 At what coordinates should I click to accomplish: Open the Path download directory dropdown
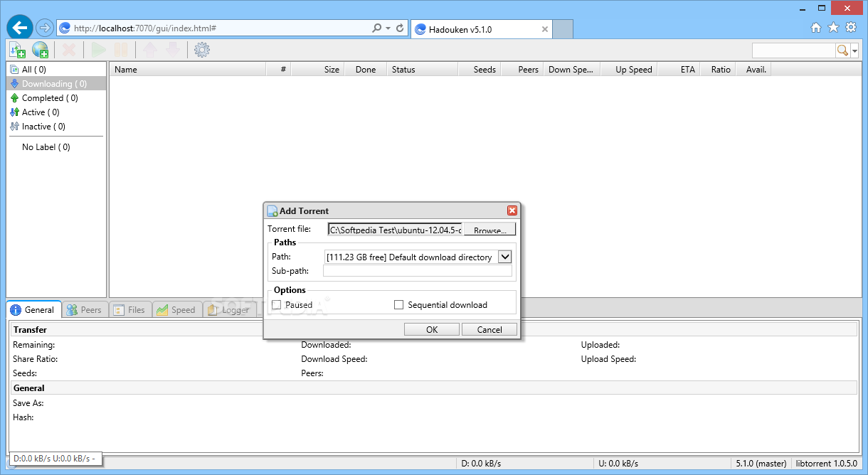coord(505,257)
